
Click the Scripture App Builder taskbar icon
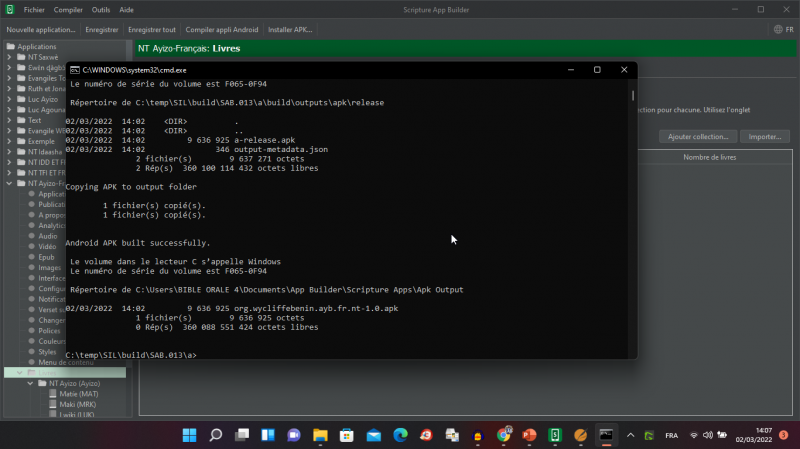pos(554,435)
